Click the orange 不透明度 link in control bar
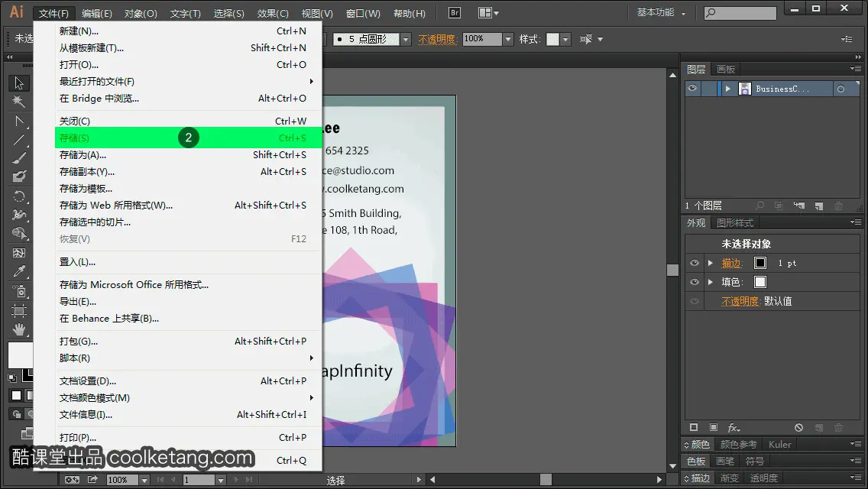The width and height of the screenshot is (868, 489). [437, 39]
